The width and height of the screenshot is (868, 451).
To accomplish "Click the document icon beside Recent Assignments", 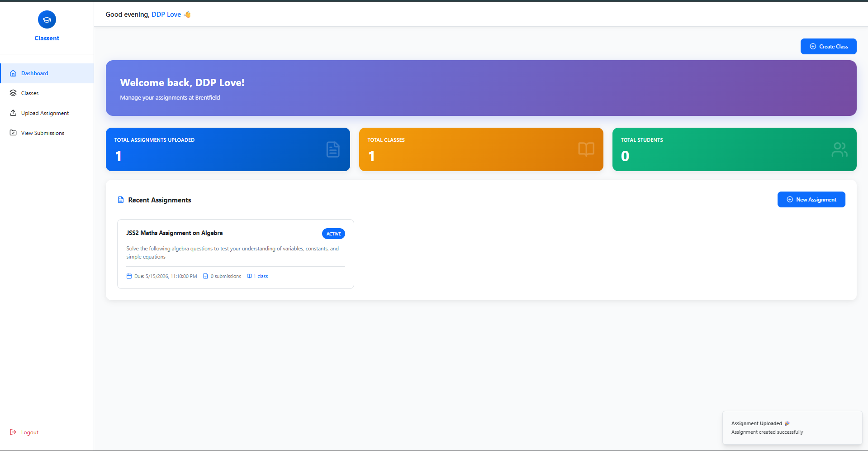I will pos(121,200).
